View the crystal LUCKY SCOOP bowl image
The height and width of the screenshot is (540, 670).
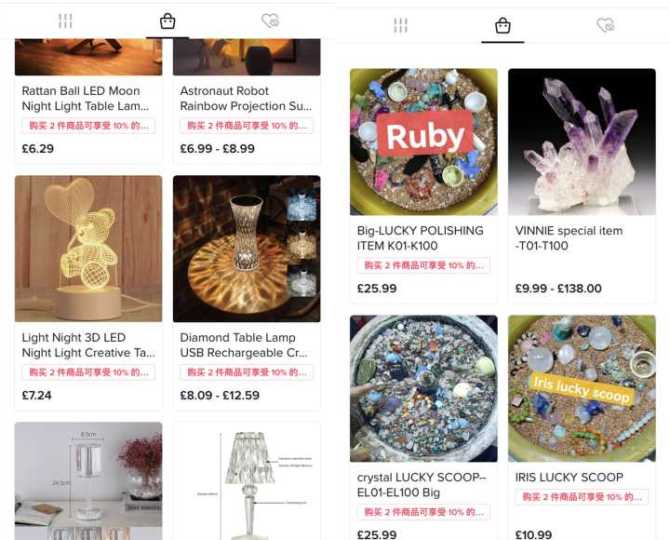[x=423, y=388]
